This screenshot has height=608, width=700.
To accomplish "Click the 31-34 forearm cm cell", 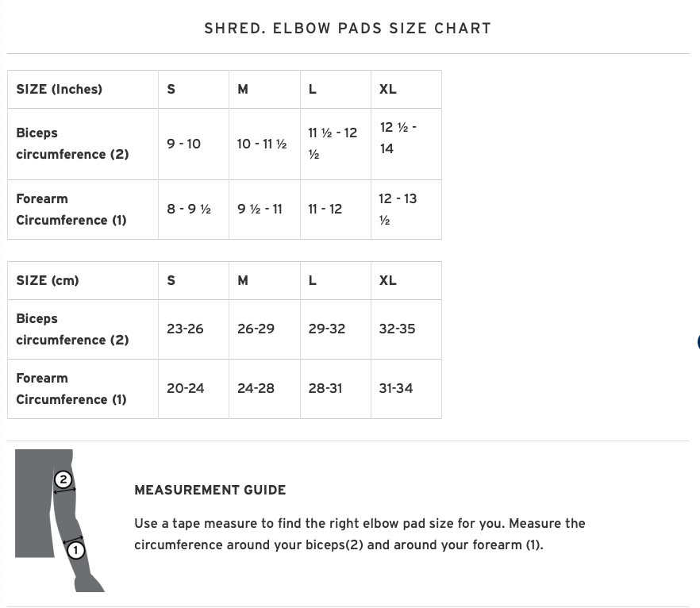I will point(396,389).
